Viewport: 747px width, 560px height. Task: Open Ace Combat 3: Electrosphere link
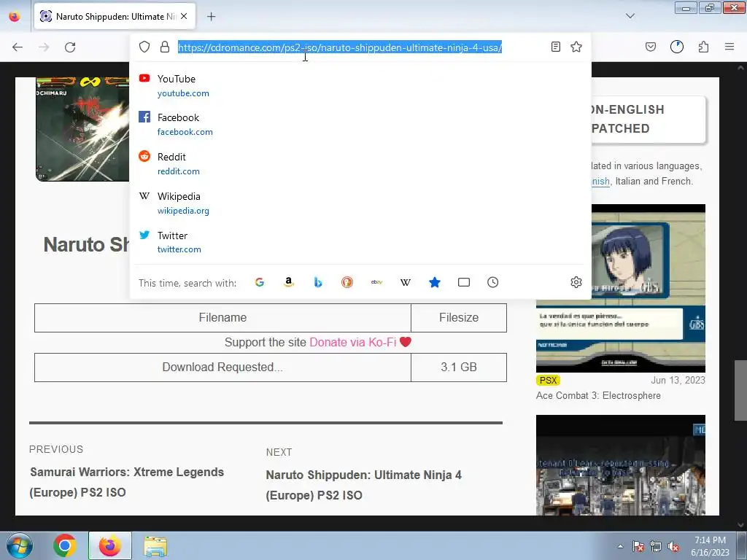[x=598, y=396]
